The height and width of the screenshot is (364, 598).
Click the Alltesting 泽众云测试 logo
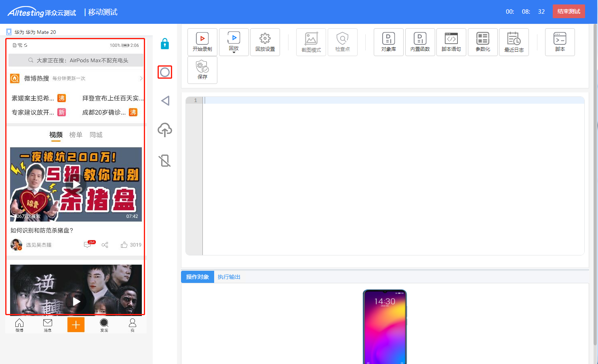42,12
